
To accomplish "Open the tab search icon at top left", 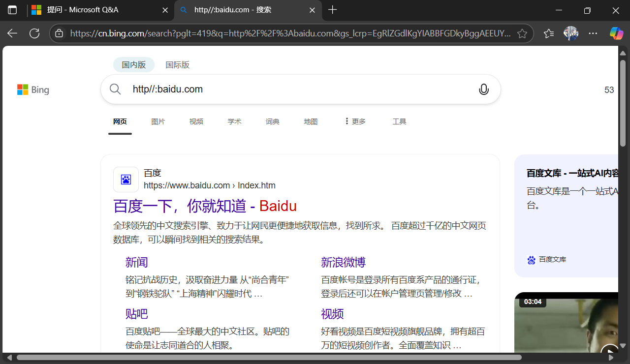I will click(x=12, y=10).
